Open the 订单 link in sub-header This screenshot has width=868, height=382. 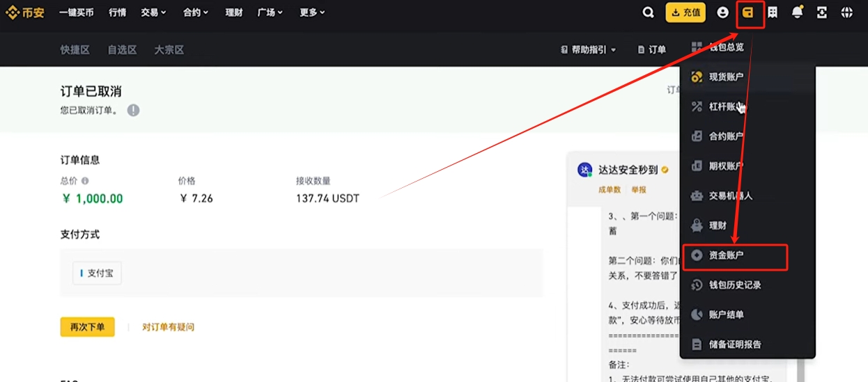tap(652, 50)
